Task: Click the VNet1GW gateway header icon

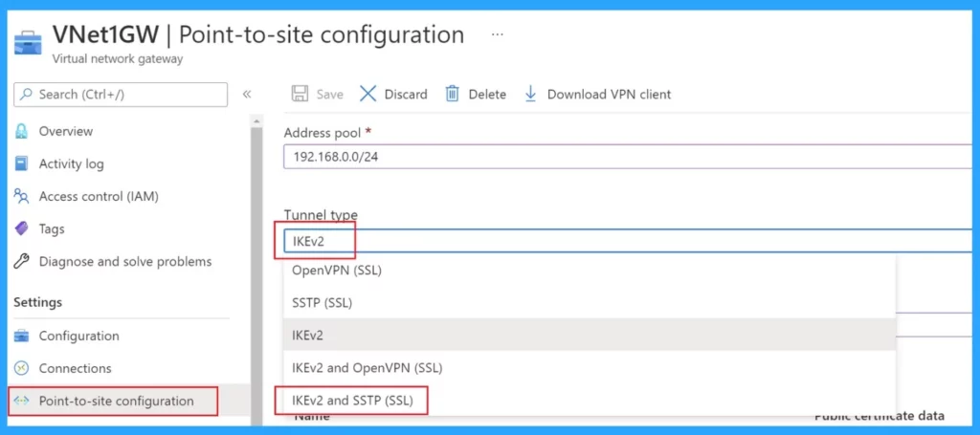Action: pos(28,44)
